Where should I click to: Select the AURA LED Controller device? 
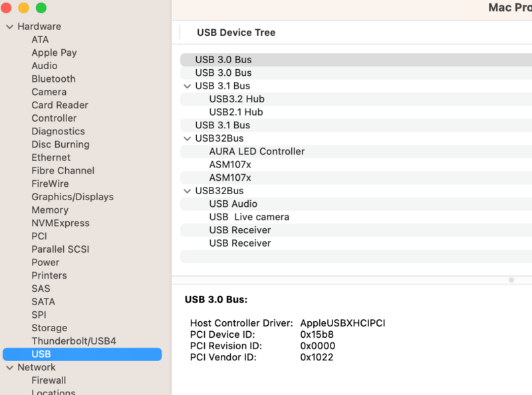pyautogui.click(x=257, y=152)
